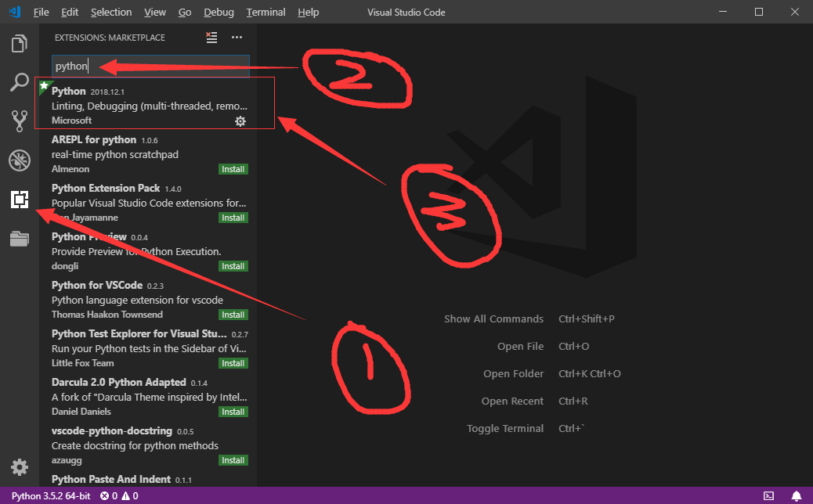Open the Python extension manage gear
The width and height of the screenshot is (813, 504).
click(240, 121)
